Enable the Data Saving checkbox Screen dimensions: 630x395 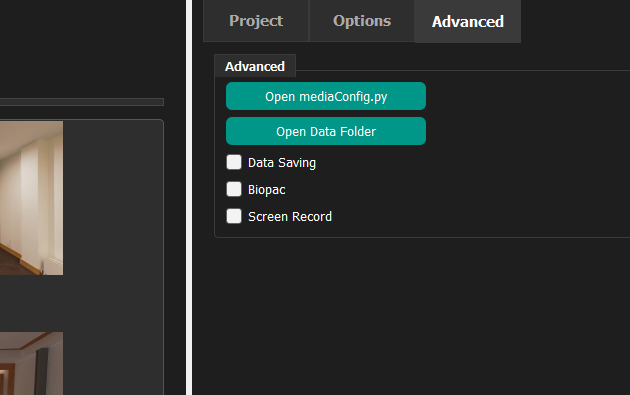click(234, 162)
